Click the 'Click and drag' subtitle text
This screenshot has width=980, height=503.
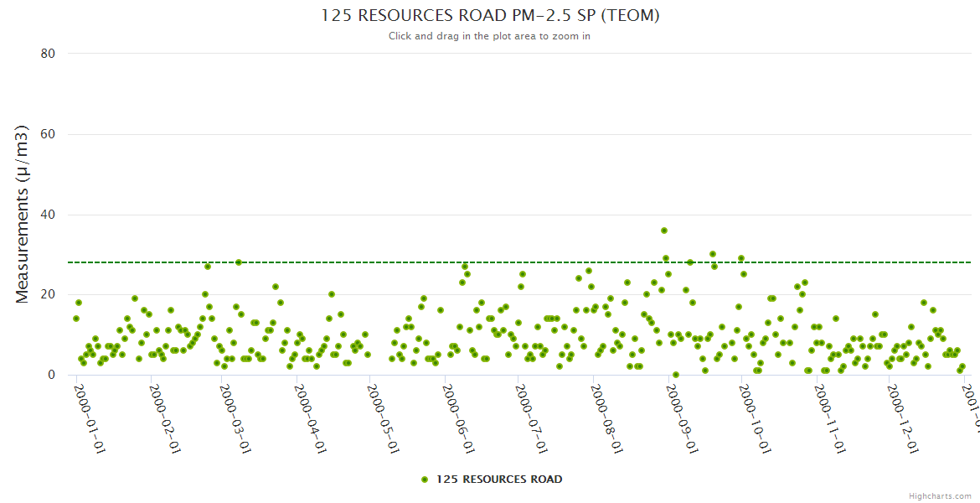point(489,36)
